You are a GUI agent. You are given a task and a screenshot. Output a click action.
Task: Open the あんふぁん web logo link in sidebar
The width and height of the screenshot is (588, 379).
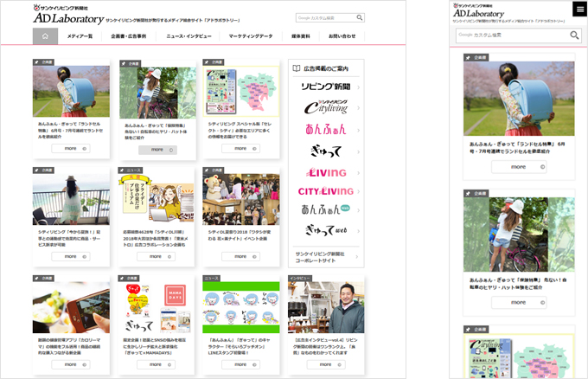[x=325, y=209]
